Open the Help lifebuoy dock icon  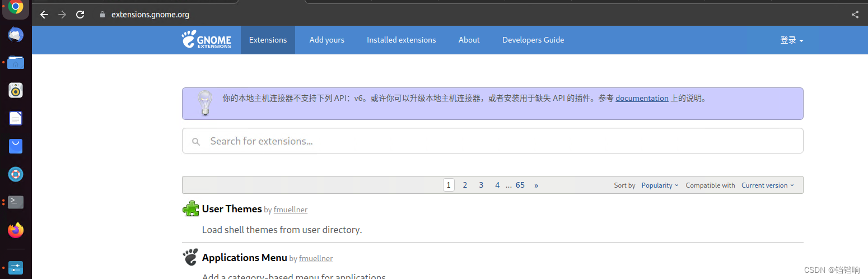16,174
